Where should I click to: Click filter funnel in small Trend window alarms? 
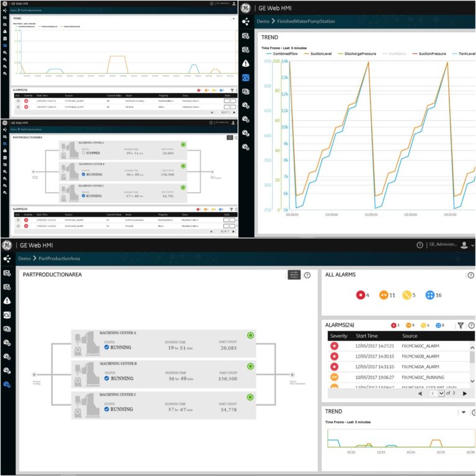(x=232, y=90)
